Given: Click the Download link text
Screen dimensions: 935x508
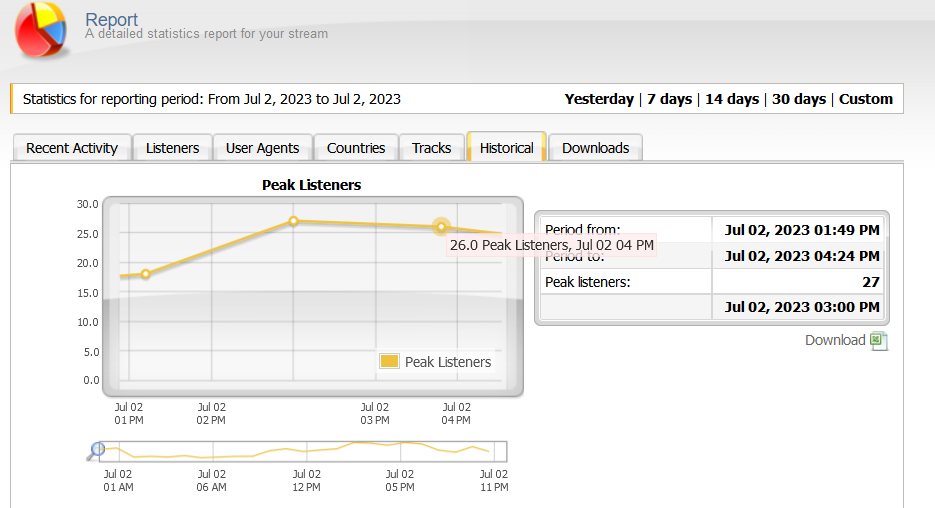Looking at the screenshot, I should [x=835, y=340].
